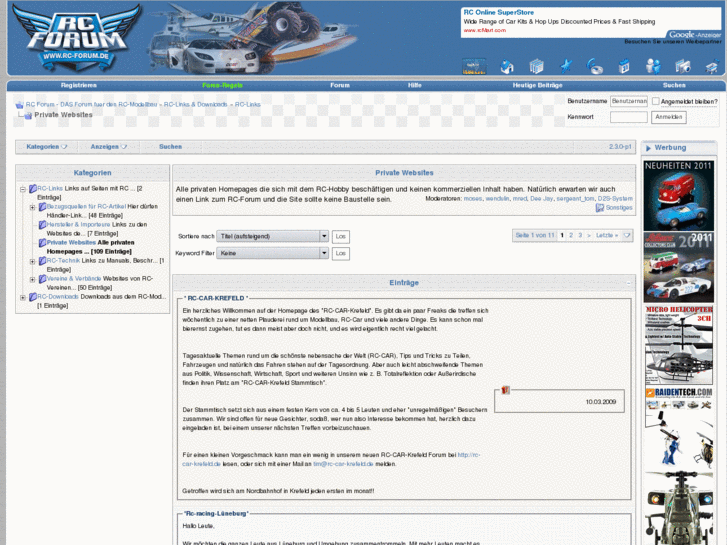Image resolution: width=727 pixels, height=545 pixels.
Task: Go to the Letzte » last page link
Action: (606, 236)
